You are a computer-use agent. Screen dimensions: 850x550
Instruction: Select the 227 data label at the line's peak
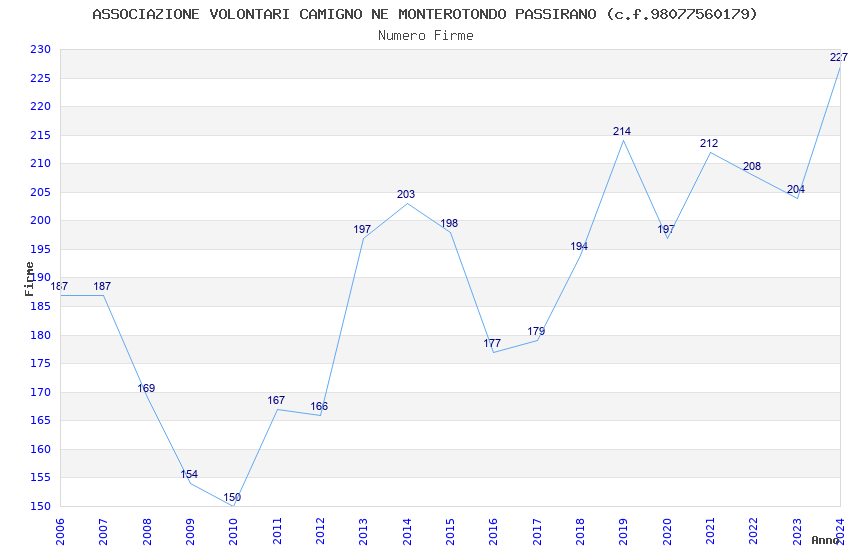point(839,57)
